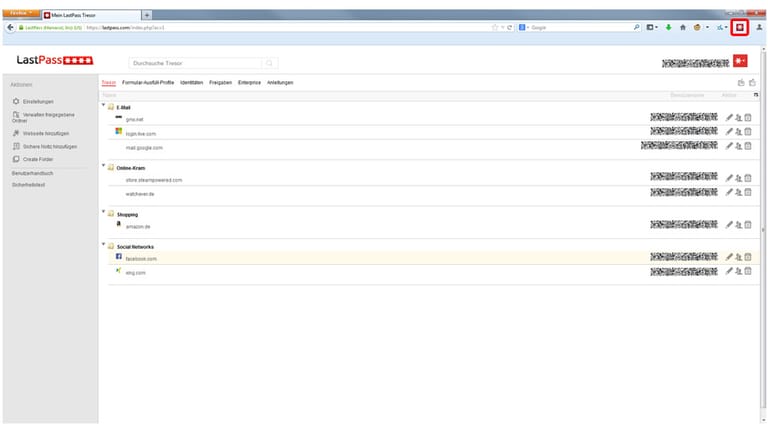Viewport: 768px width, 432px height.
Task: Edit the gmx.net entry with the pencil icon
Action: (x=729, y=118)
